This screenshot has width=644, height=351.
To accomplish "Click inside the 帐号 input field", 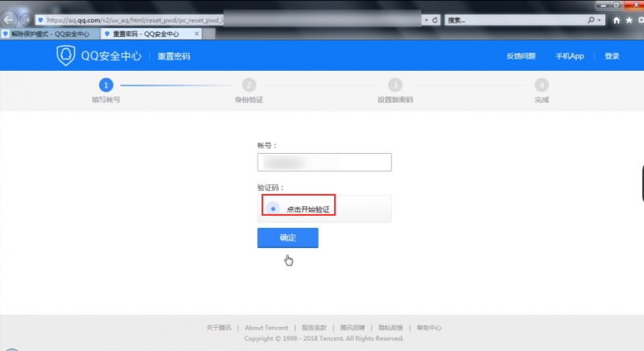I will pyautogui.click(x=324, y=162).
